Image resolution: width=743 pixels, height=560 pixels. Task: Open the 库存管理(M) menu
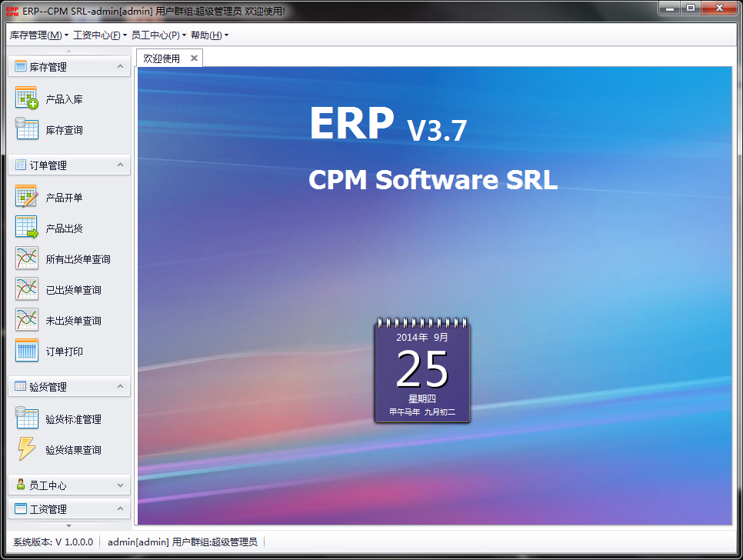click(39, 35)
